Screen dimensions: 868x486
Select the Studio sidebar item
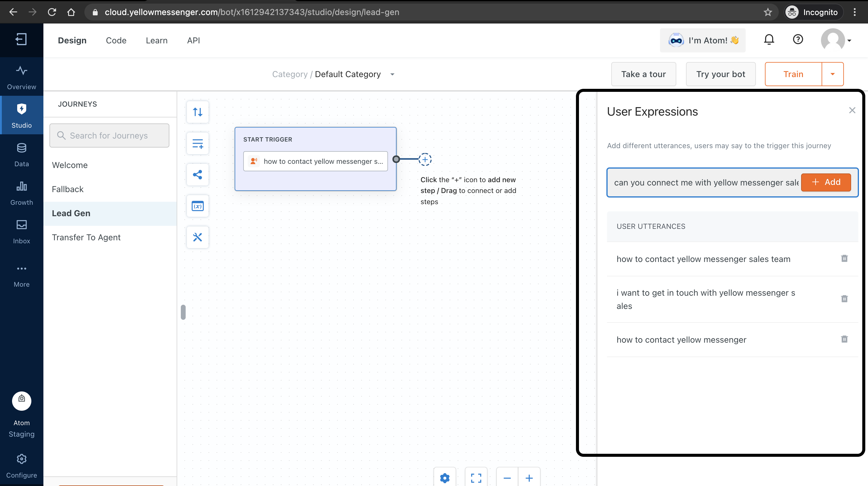pyautogui.click(x=22, y=115)
